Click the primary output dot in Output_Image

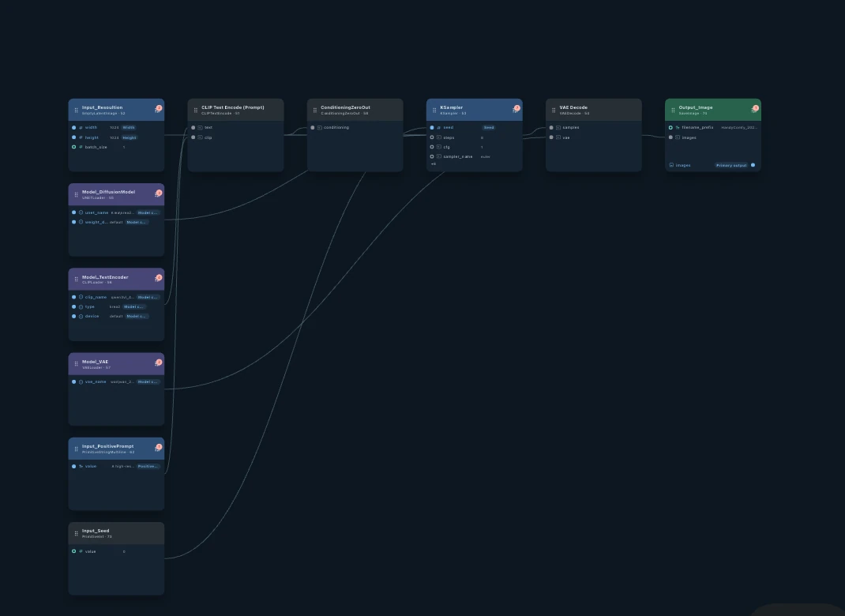pyautogui.click(x=753, y=165)
